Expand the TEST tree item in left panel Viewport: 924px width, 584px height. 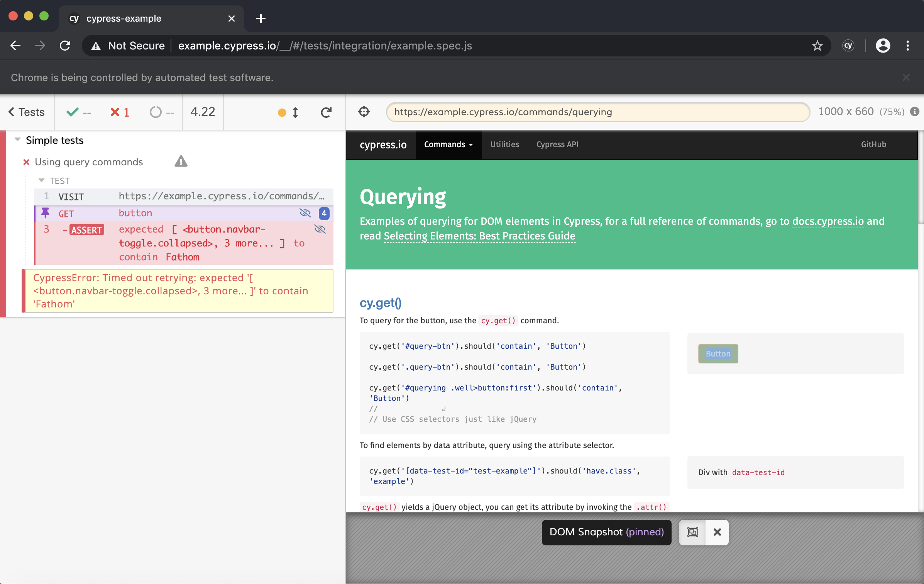pos(42,180)
